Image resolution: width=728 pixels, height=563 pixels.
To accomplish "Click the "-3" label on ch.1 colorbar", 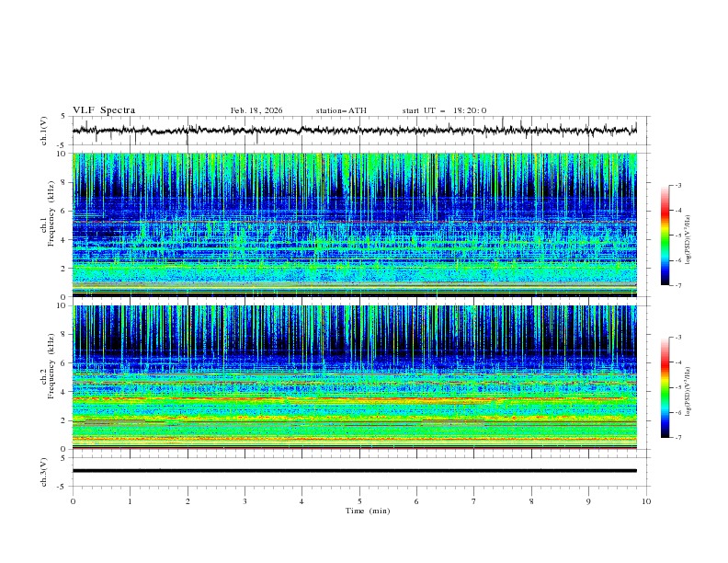I will point(678,185).
